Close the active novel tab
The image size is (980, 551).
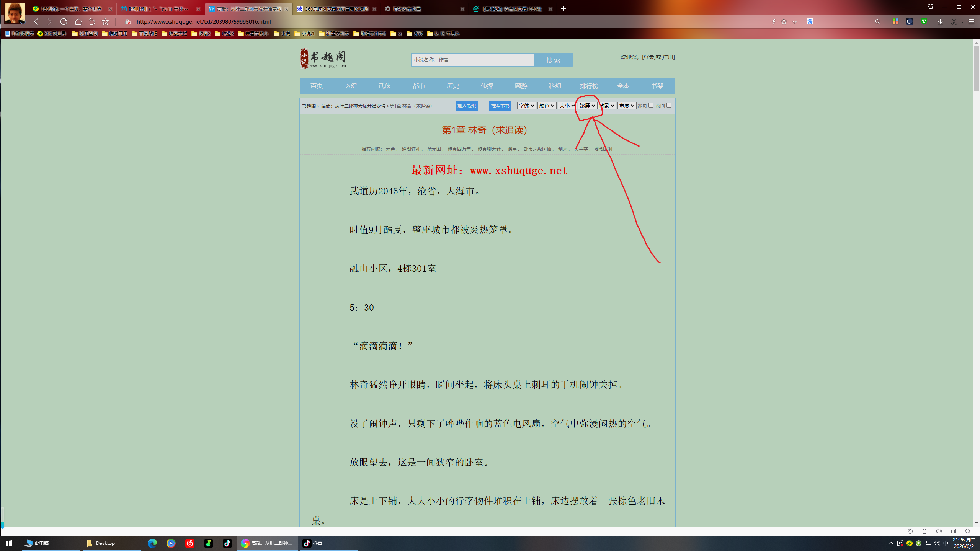[x=286, y=9]
